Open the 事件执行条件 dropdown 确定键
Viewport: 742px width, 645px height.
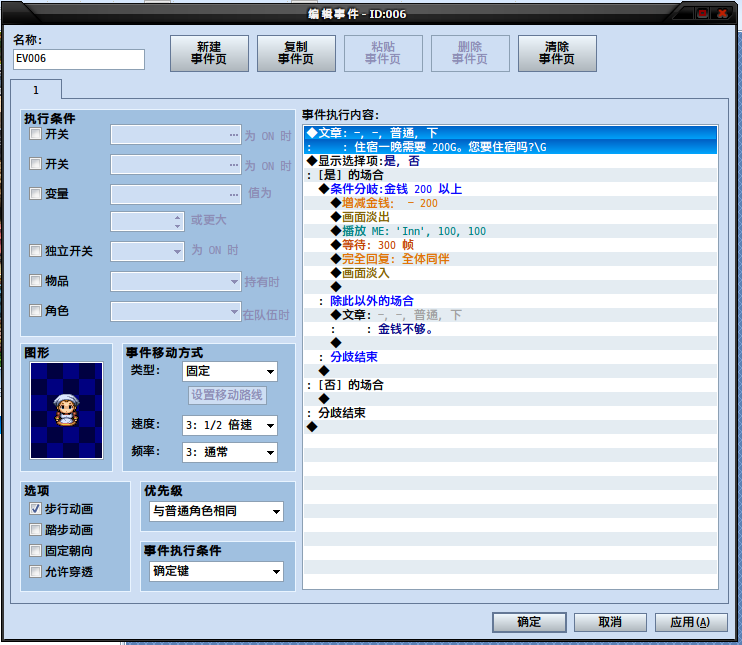pos(216,572)
